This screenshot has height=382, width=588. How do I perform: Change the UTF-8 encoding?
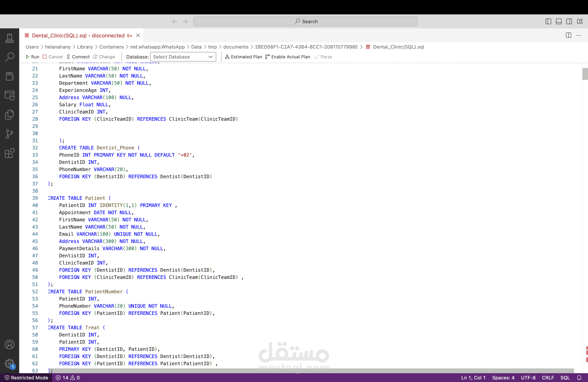coord(528,378)
